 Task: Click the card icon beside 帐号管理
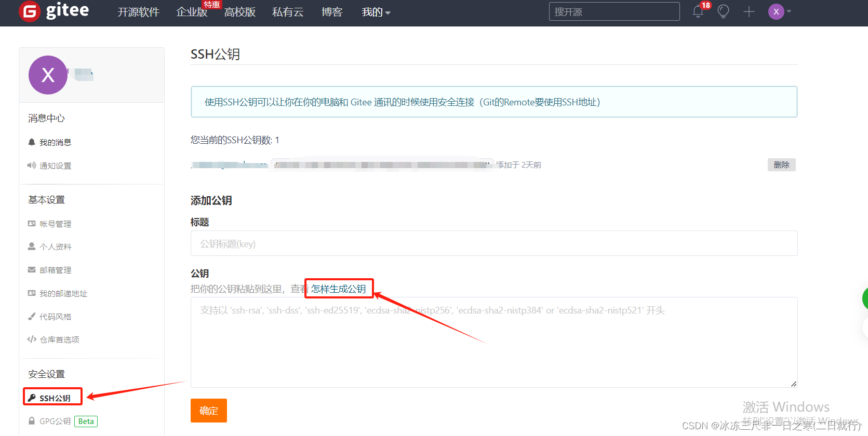pos(32,223)
